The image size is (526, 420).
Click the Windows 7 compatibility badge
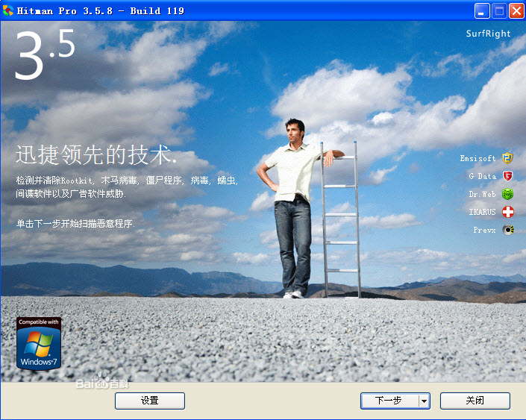pyautogui.click(x=39, y=343)
